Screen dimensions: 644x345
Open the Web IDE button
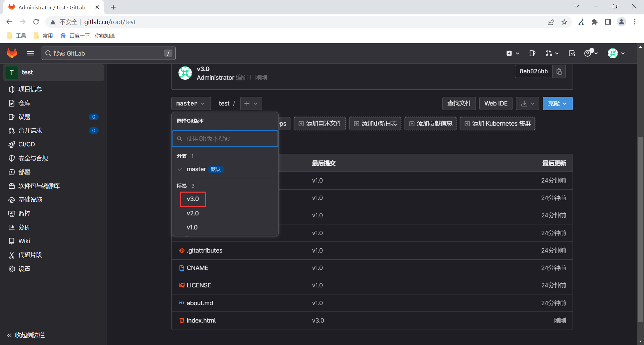496,103
